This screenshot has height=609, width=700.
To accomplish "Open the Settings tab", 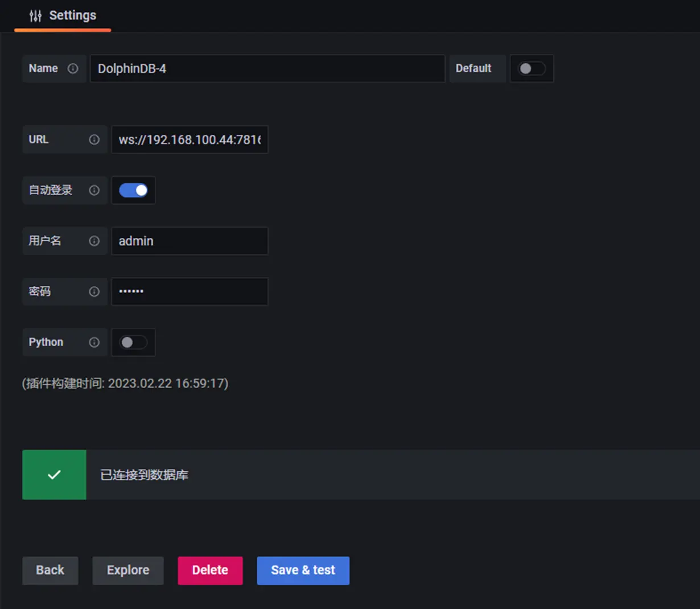I will [63, 15].
